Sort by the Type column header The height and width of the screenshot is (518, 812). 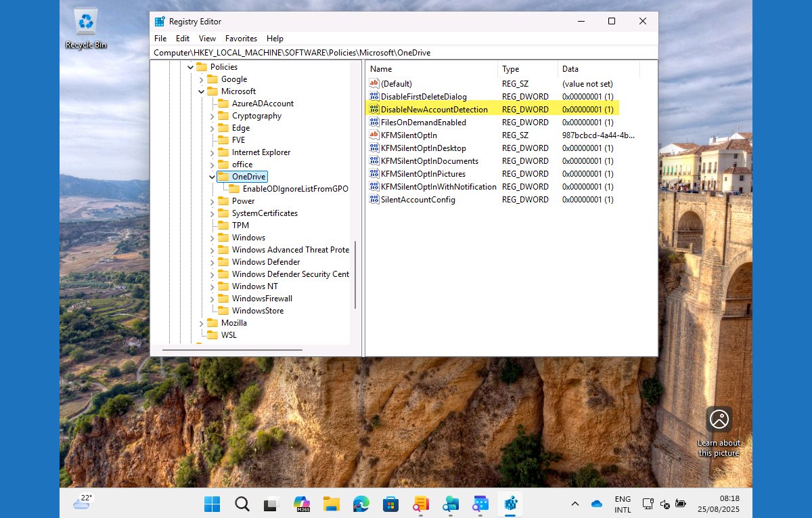pyautogui.click(x=528, y=69)
